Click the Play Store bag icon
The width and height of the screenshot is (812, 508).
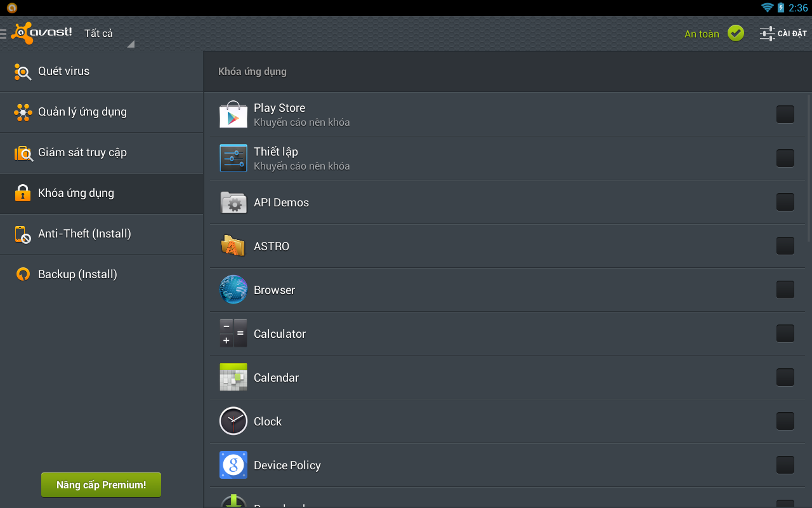tap(233, 114)
